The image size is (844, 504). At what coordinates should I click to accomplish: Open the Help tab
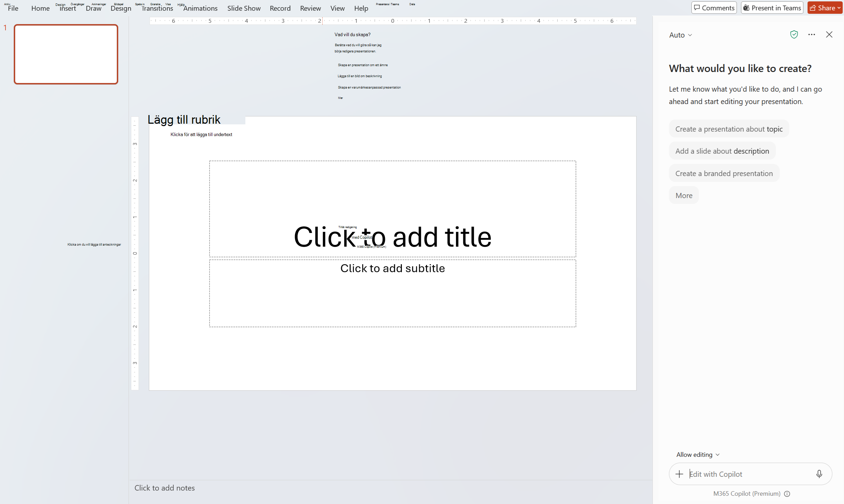(x=361, y=8)
